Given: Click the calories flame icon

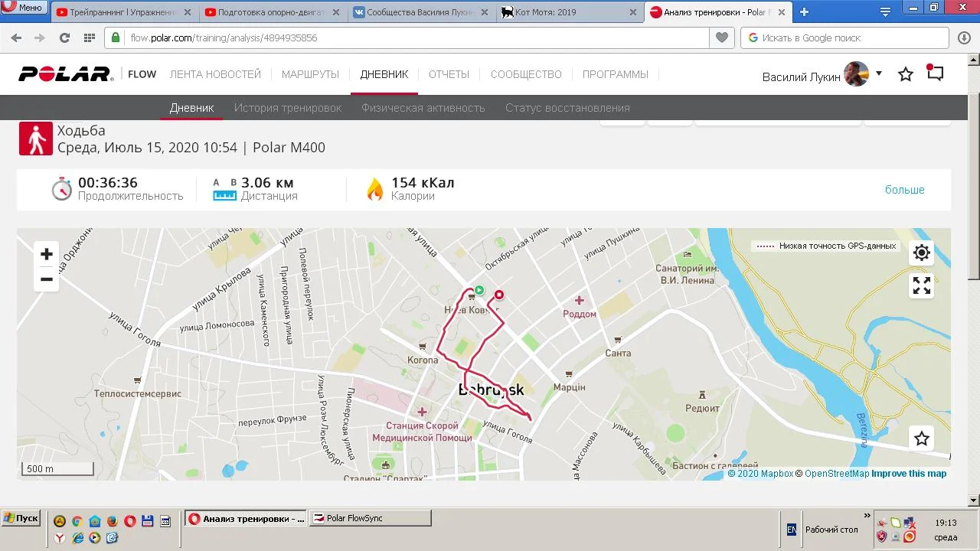Looking at the screenshot, I should click(x=374, y=189).
